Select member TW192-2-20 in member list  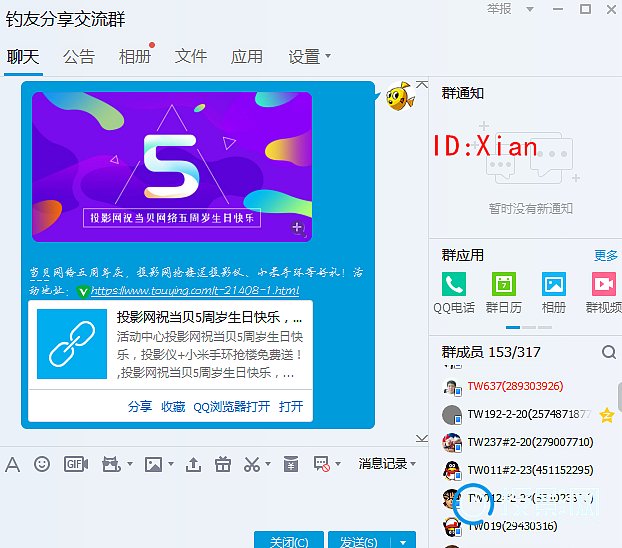point(529,414)
